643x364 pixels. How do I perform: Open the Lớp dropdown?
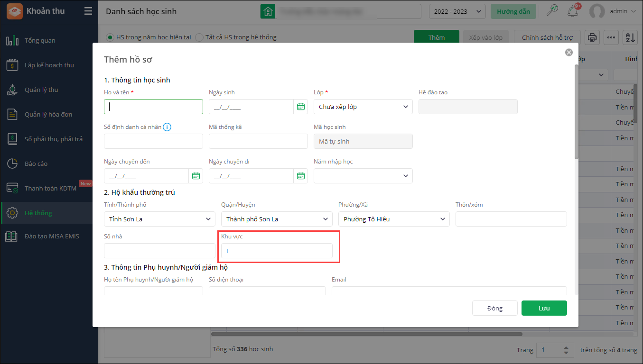click(x=363, y=107)
